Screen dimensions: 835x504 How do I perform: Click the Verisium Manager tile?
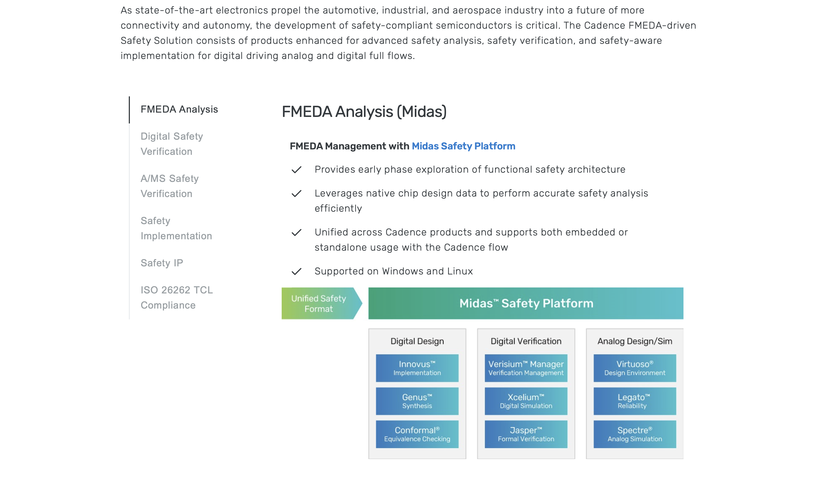click(526, 368)
